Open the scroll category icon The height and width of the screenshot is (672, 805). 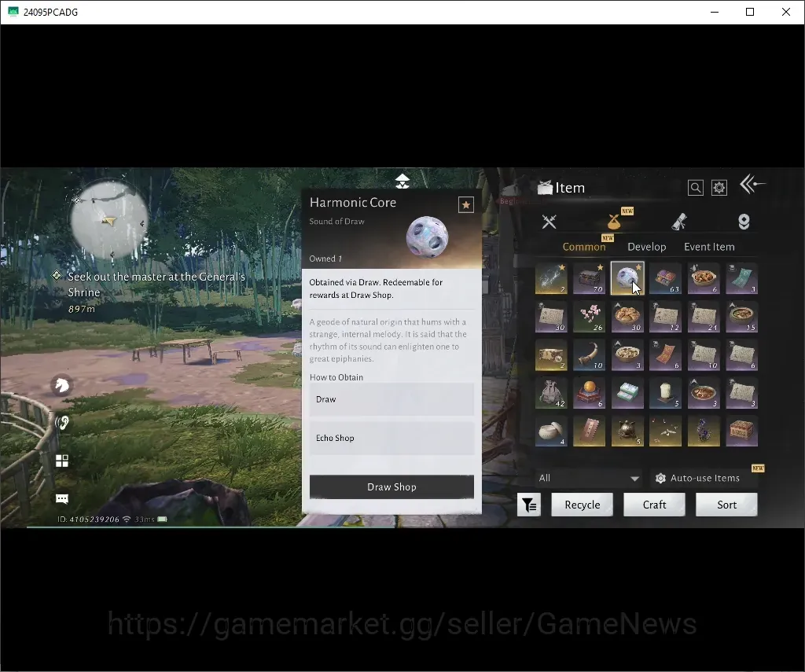[679, 222]
